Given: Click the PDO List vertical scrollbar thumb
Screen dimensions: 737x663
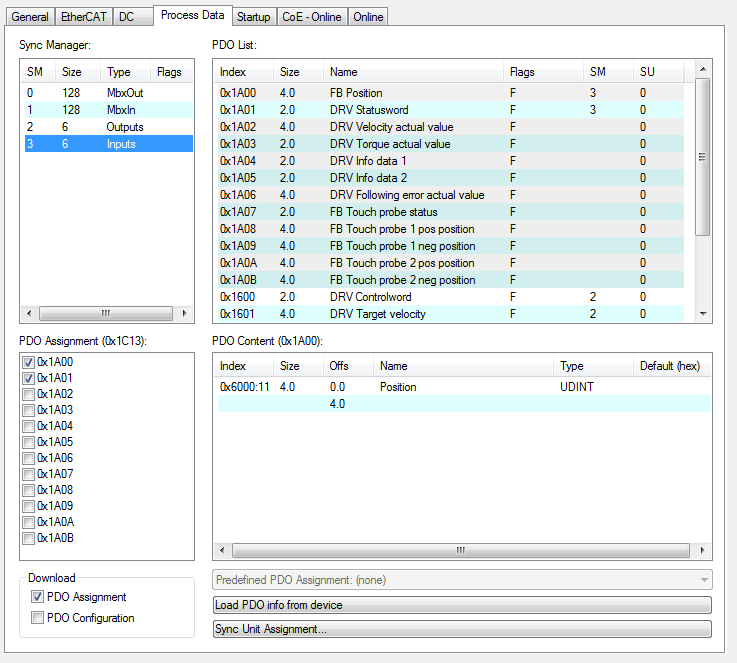Looking at the screenshot, I should point(703,157).
